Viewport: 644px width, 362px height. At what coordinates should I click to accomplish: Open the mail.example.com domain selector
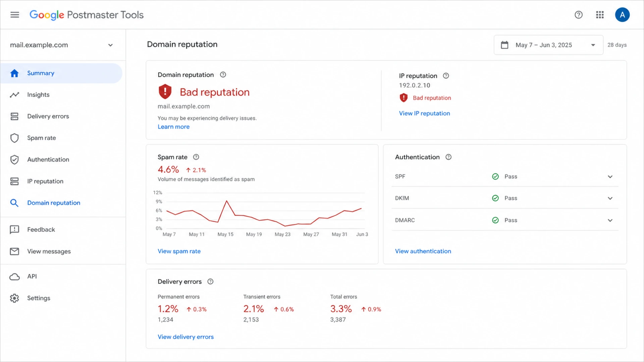point(62,45)
